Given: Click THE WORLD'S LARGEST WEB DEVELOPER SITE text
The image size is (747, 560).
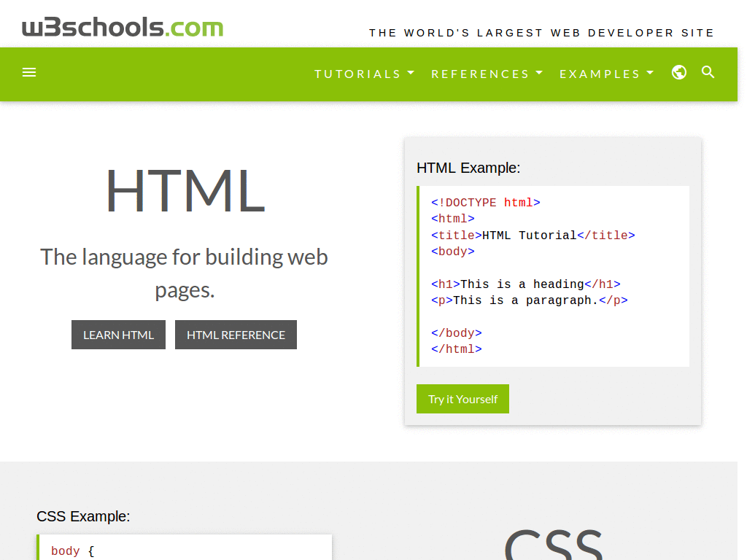Looking at the screenshot, I should coord(542,33).
